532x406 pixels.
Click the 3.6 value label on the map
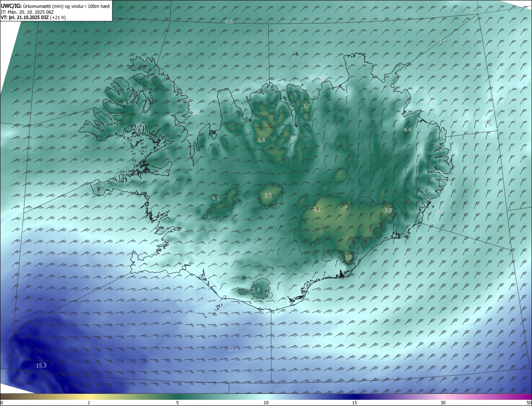tap(261, 140)
